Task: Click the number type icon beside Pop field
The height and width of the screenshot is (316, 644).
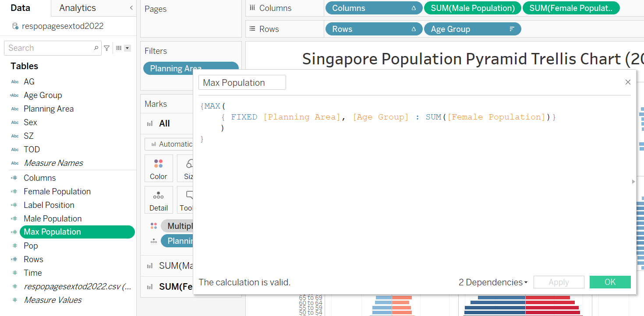Action: [15, 246]
